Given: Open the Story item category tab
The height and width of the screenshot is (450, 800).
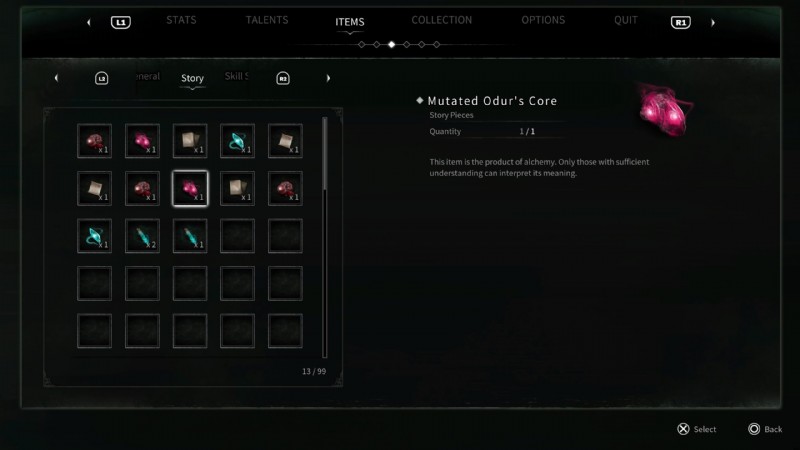Looking at the screenshot, I should (192, 78).
